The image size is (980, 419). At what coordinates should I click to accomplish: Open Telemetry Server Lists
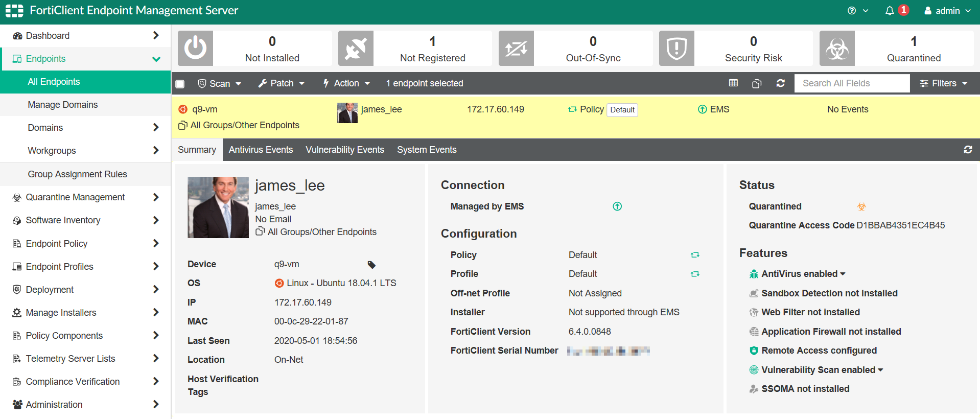pos(85,359)
